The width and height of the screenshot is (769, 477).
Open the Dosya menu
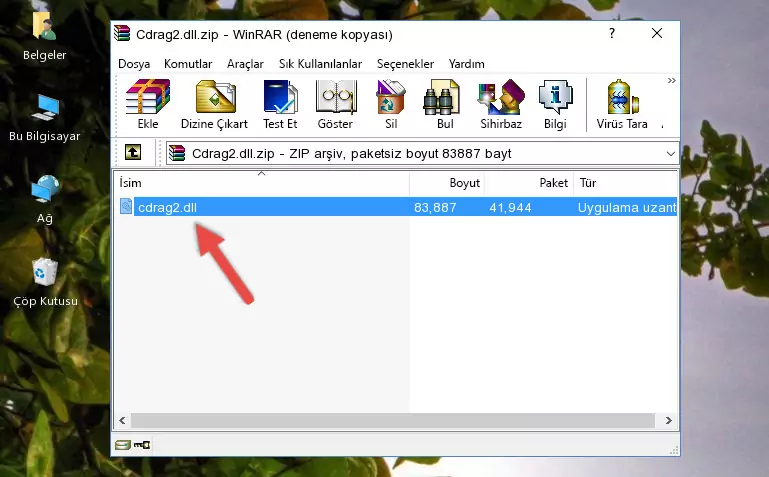pos(134,64)
